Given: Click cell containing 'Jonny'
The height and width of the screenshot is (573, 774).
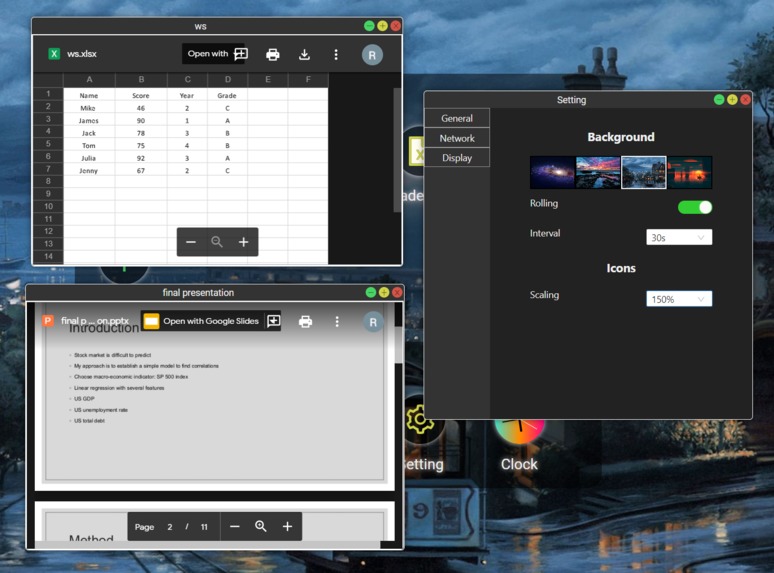Looking at the screenshot, I should click(x=89, y=171).
